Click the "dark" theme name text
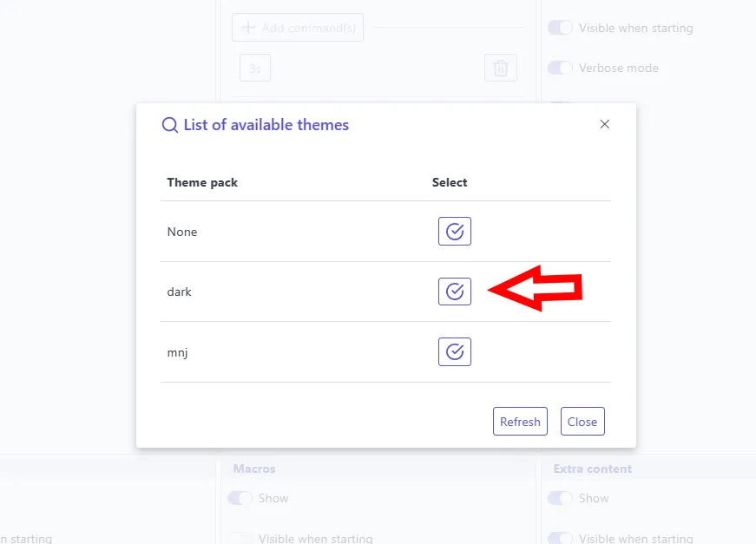The image size is (756, 544). [180, 292]
